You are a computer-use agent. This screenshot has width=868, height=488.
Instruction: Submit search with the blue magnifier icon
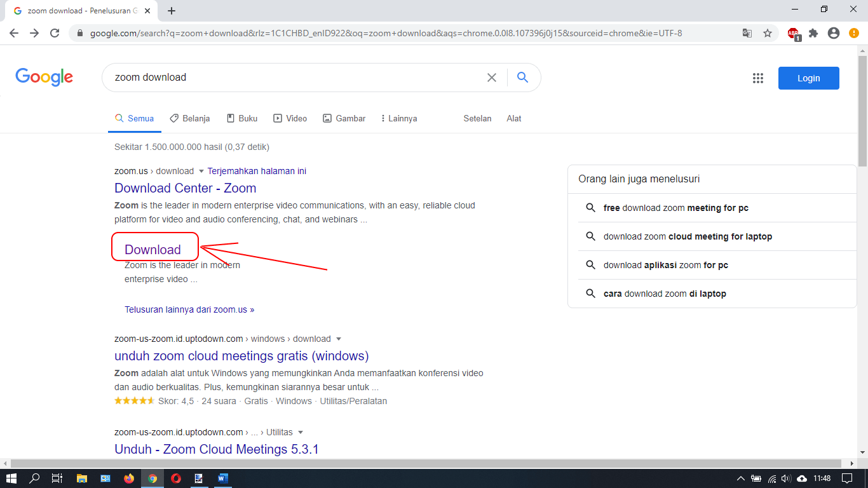click(x=523, y=78)
